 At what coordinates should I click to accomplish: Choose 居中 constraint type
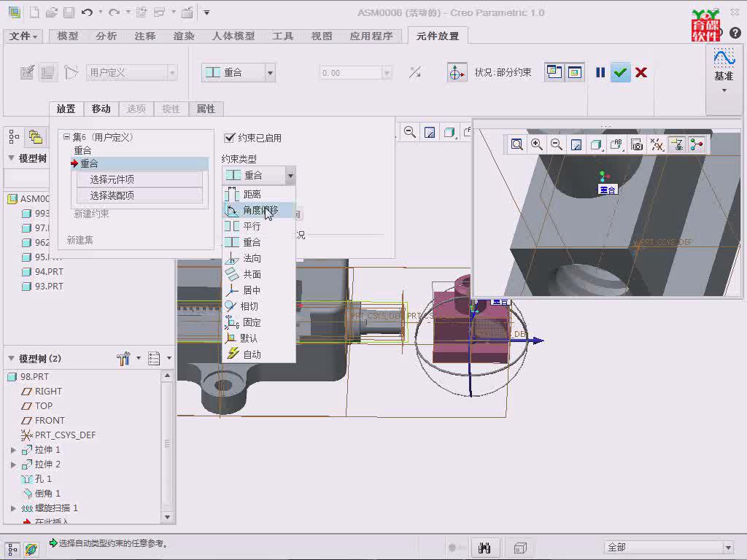pyautogui.click(x=259, y=290)
